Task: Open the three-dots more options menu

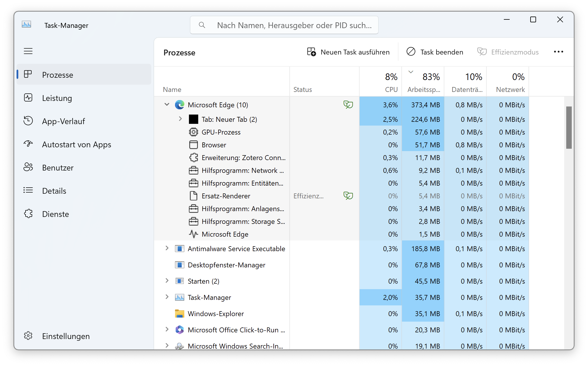Action: click(558, 52)
